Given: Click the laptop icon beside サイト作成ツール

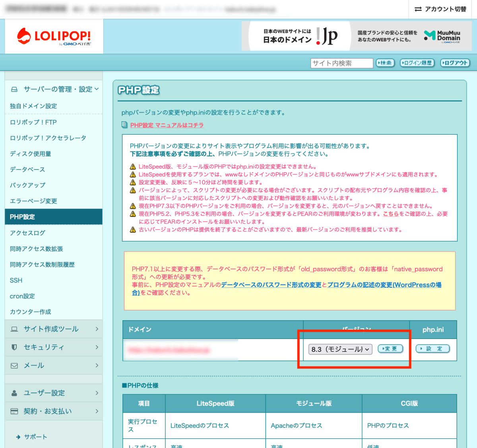Looking at the screenshot, I should (x=14, y=329).
